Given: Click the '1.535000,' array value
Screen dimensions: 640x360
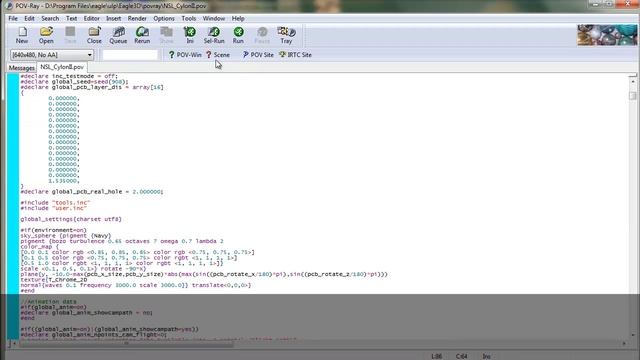Looking at the screenshot, I should (64, 180).
